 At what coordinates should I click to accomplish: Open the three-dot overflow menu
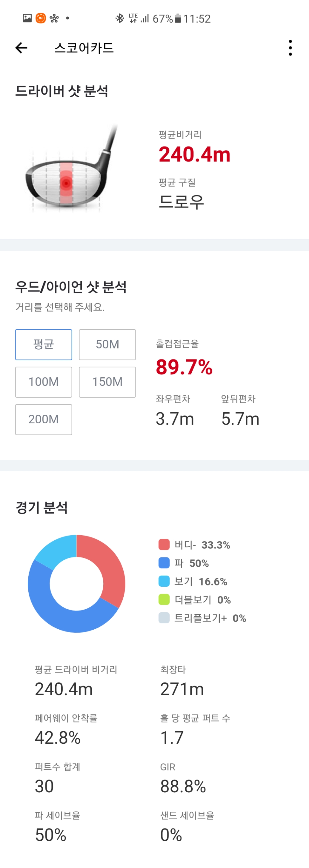(x=290, y=48)
